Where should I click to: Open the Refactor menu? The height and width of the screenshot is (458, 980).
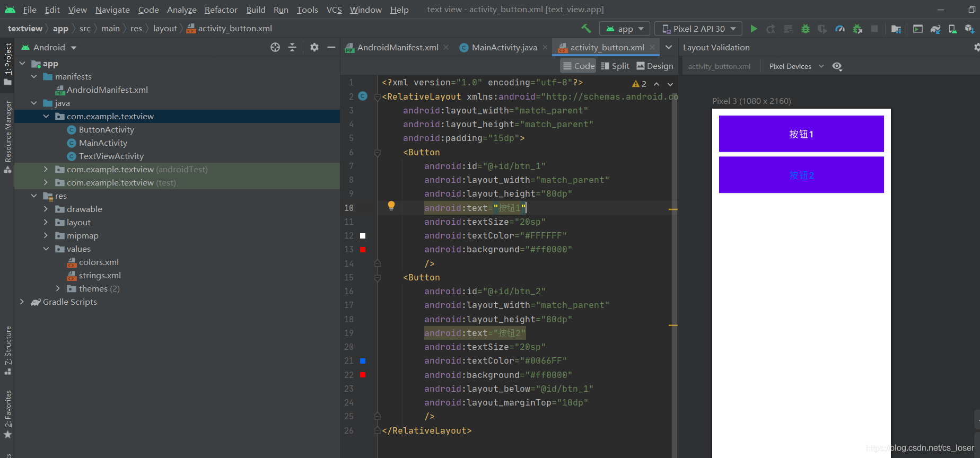pos(221,10)
